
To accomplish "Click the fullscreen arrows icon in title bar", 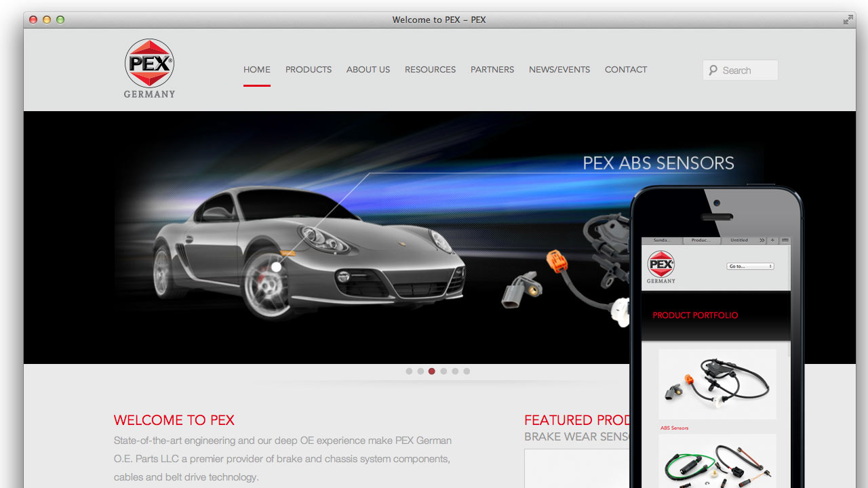I will tap(848, 20).
